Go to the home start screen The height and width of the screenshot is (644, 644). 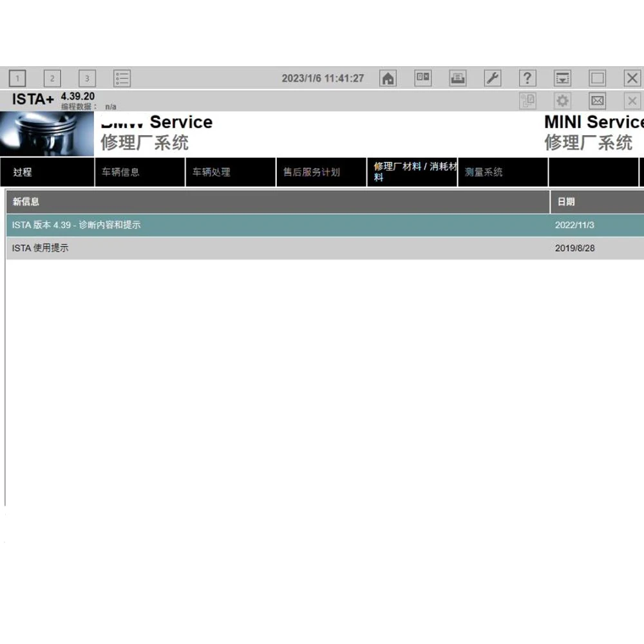click(x=388, y=78)
